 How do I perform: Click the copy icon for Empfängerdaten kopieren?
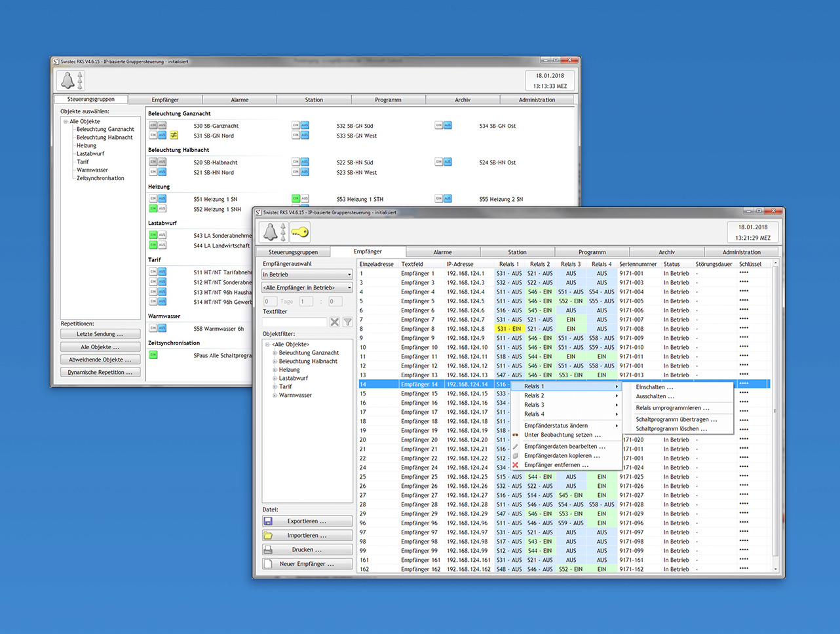click(515, 456)
